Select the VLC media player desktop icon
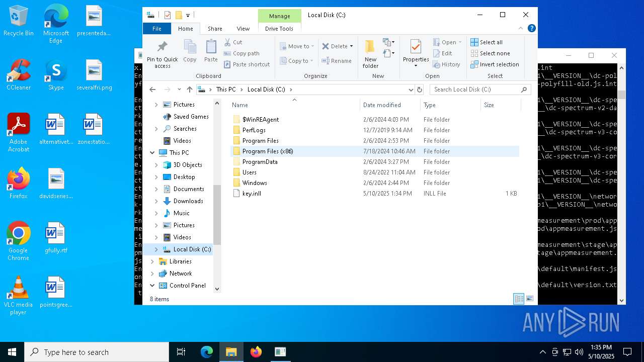Image resolution: width=644 pixels, height=362 pixels. [19, 295]
